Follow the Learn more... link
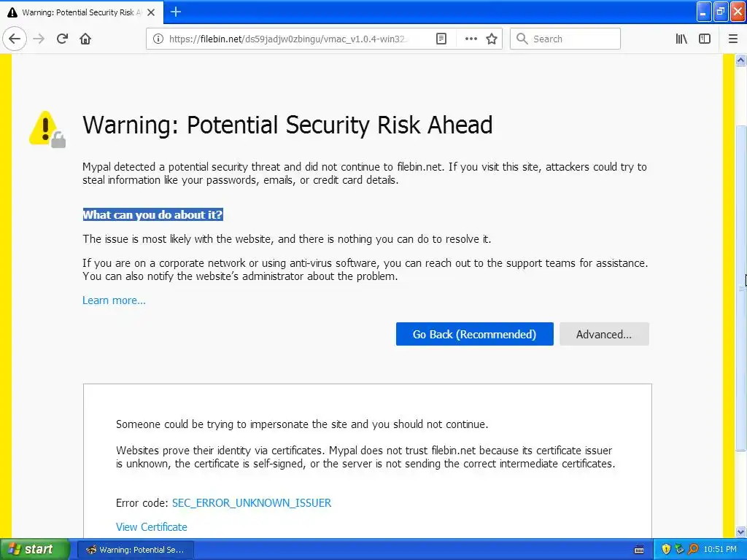The width and height of the screenshot is (747, 560). point(114,300)
